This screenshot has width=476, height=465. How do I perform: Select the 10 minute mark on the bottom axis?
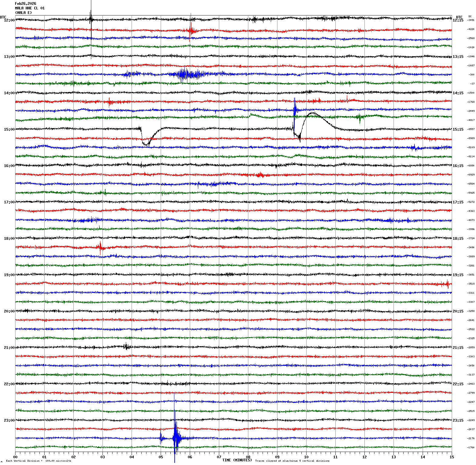(306, 457)
